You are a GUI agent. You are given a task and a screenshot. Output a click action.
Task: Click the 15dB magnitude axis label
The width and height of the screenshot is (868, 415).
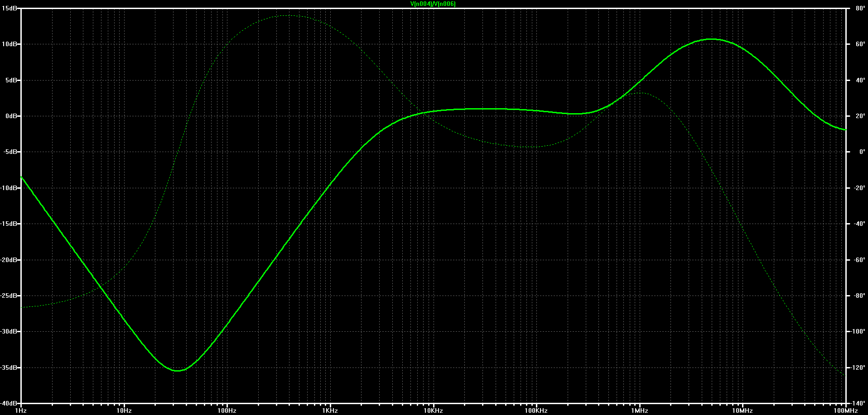point(10,8)
